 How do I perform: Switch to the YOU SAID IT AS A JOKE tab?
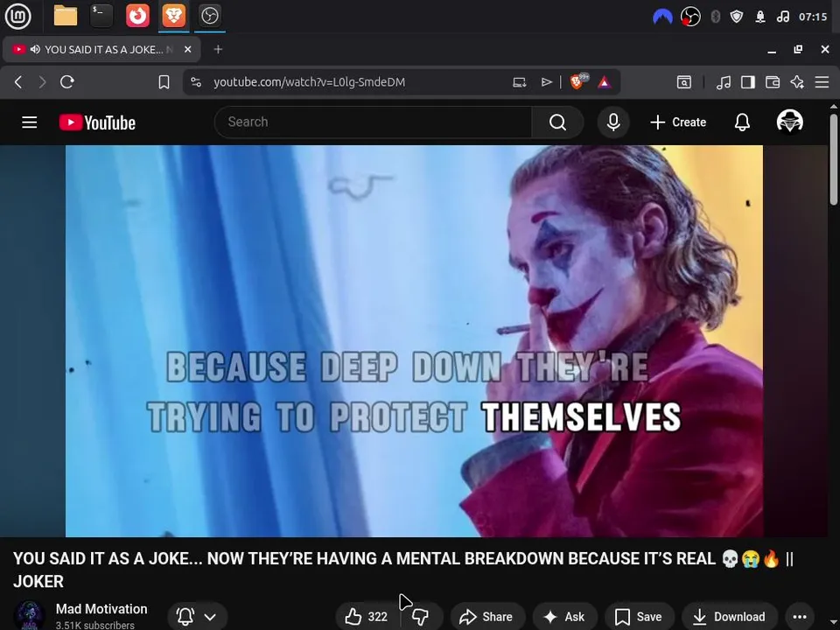coord(101,49)
